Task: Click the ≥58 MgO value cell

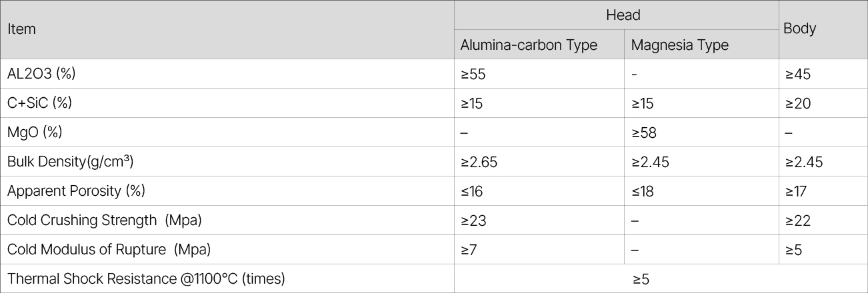Action: [643, 133]
